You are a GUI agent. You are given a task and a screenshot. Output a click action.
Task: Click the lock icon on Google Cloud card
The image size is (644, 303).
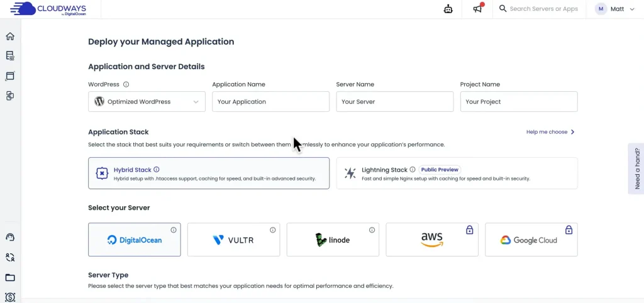(569, 230)
